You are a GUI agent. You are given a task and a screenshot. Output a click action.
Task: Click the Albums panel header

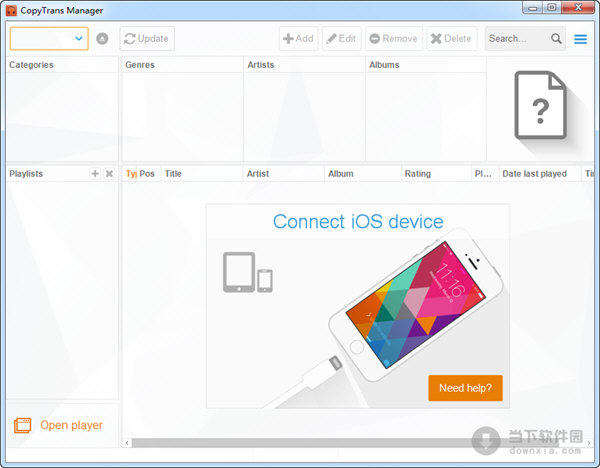coord(426,65)
